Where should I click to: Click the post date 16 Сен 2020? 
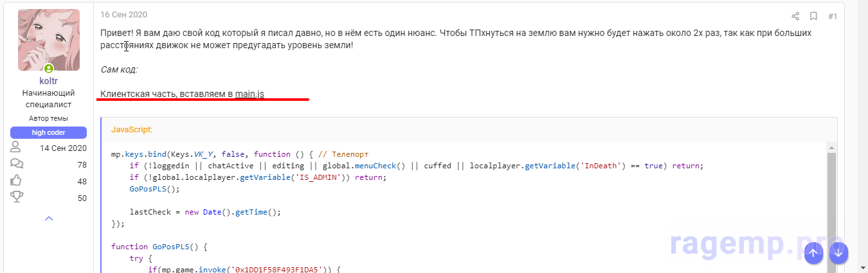pyautogui.click(x=123, y=14)
